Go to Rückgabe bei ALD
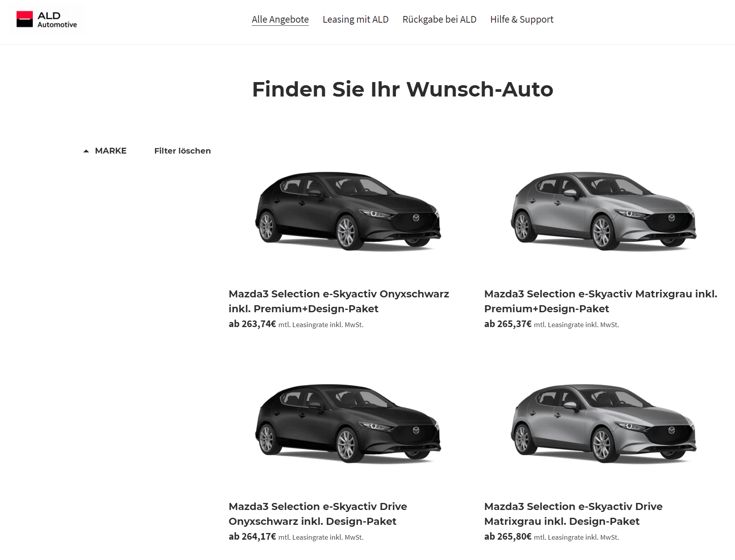Image resolution: width=735 pixels, height=560 pixels. point(439,19)
